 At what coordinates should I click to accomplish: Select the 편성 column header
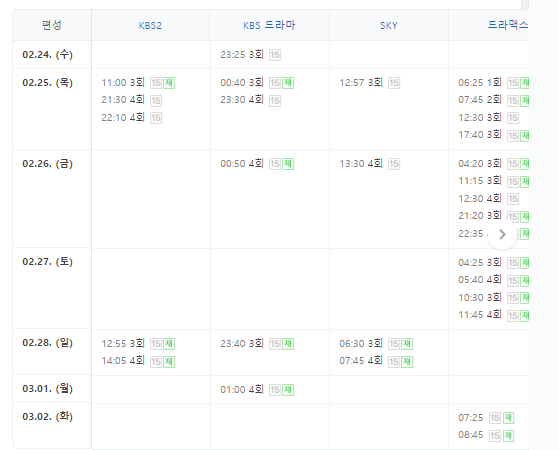pyautogui.click(x=52, y=25)
